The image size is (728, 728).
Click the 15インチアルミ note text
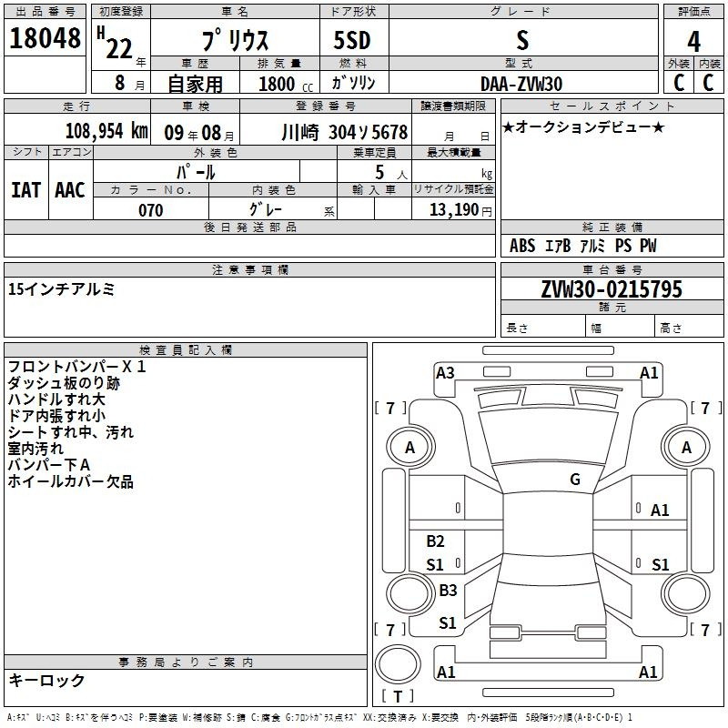pyautogui.click(x=61, y=288)
